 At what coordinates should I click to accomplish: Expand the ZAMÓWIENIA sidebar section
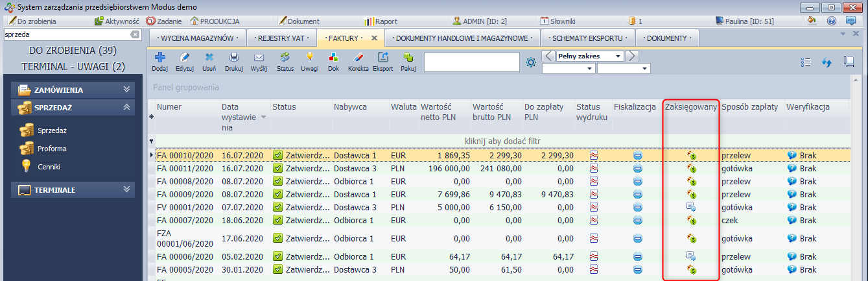click(x=126, y=90)
